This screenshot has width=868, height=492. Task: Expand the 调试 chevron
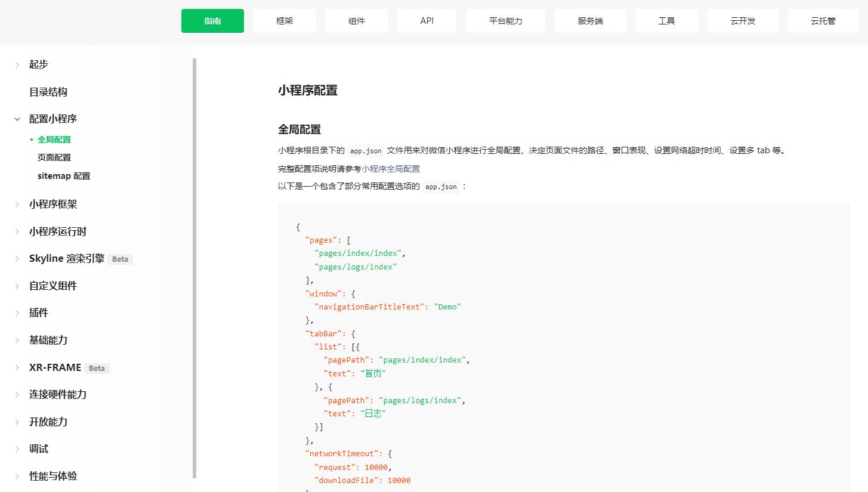click(17, 449)
